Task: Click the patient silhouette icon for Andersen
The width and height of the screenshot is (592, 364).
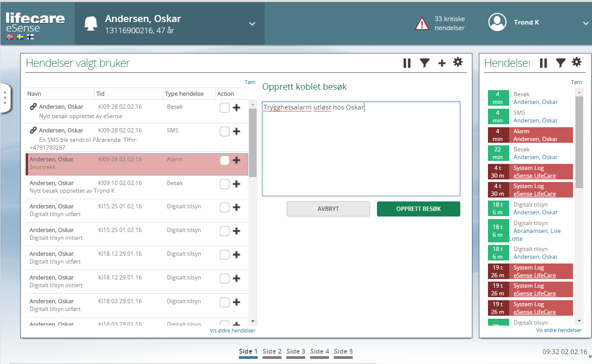Action: [x=91, y=23]
